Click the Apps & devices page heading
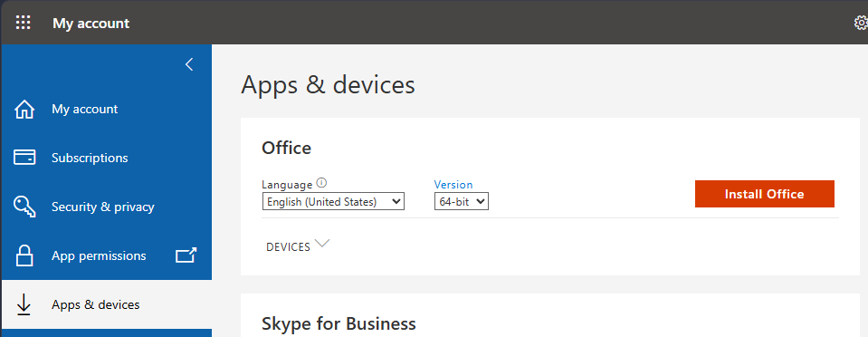 coord(328,85)
